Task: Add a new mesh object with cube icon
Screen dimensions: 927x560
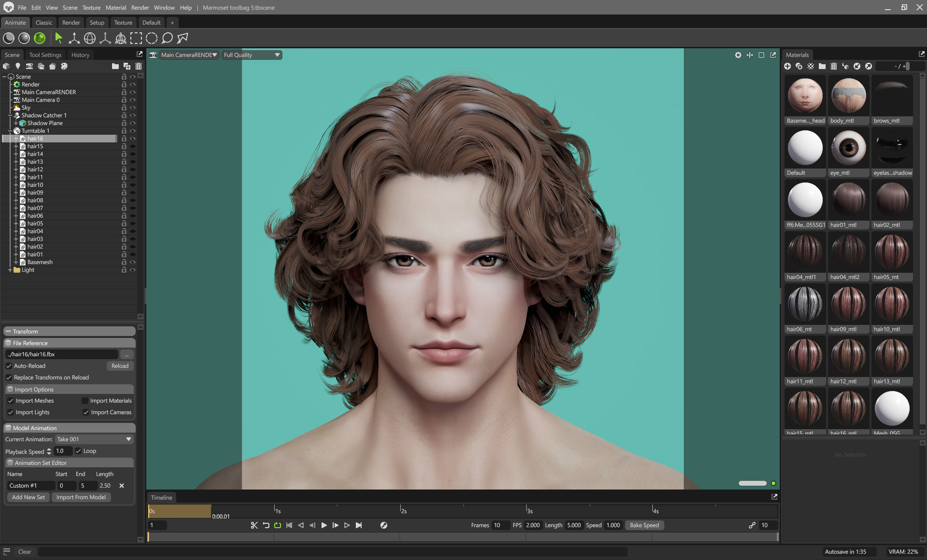Action: tap(6, 66)
